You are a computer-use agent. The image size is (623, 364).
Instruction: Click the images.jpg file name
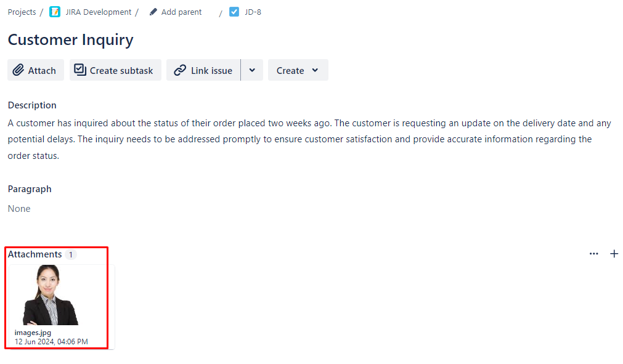(x=33, y=333)
